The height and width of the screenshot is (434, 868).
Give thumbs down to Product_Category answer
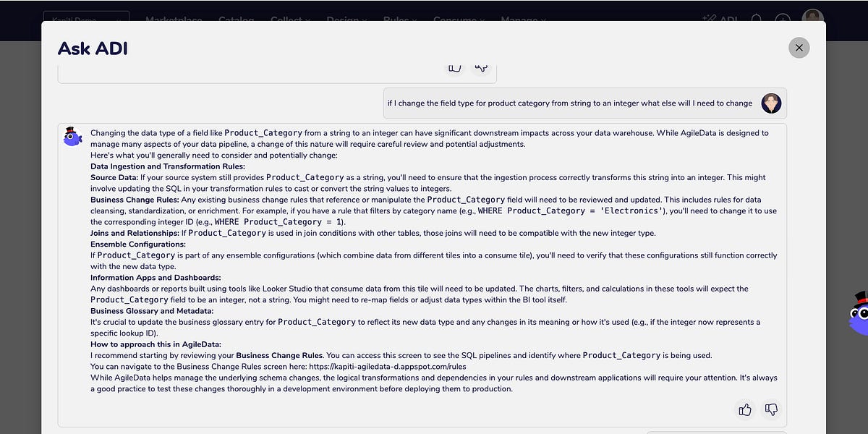tap(771, 410)
